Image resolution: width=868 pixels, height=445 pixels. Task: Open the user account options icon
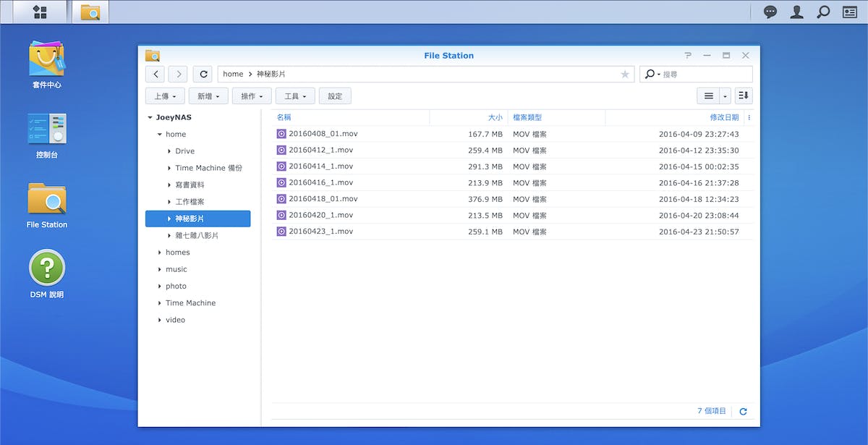click(x=797, y=12)
